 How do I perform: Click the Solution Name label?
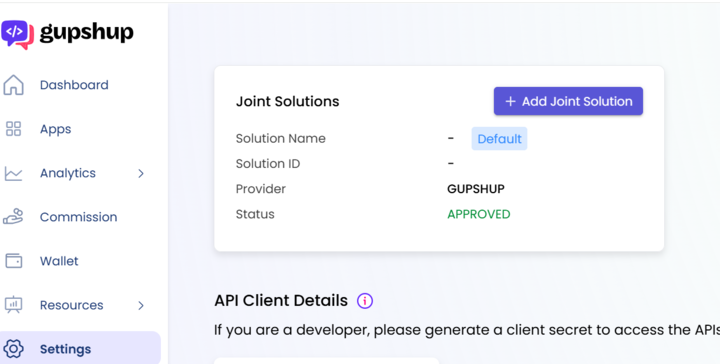click(x=281, y=139)
